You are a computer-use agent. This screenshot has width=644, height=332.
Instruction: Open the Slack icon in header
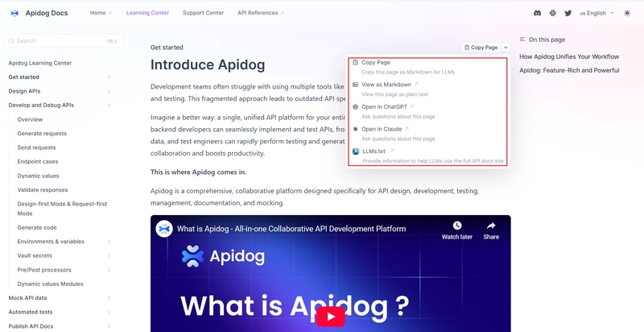[553, 13]
